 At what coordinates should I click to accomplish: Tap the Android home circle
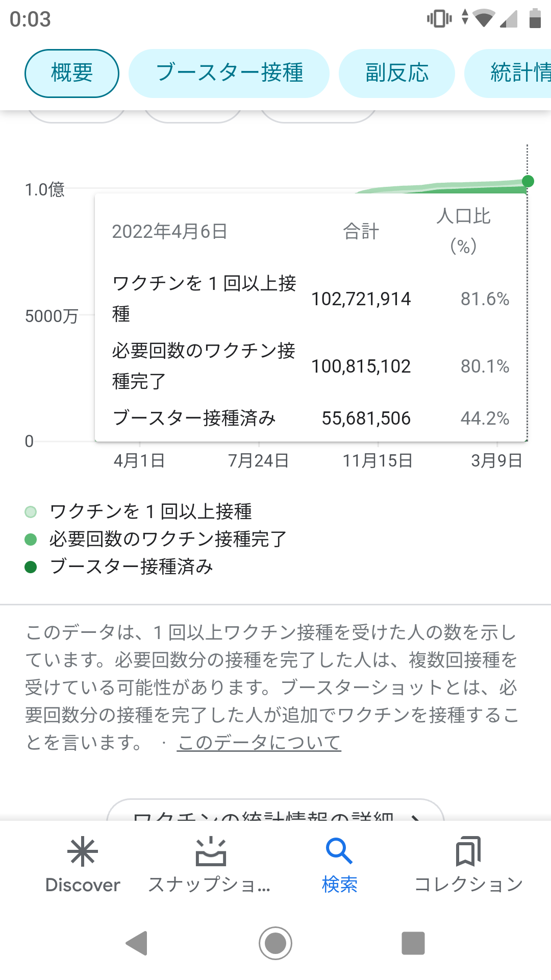pyautogui.click(x=275, y=943)
